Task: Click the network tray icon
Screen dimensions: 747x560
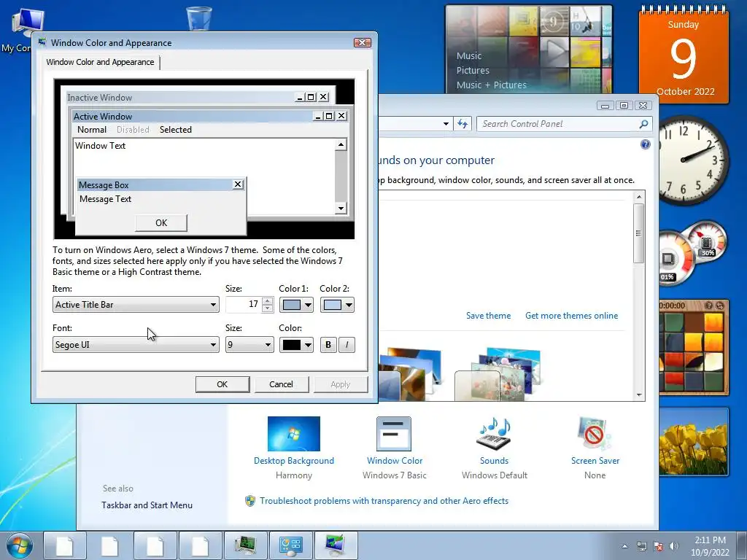Action: click(x=642, y=546)
